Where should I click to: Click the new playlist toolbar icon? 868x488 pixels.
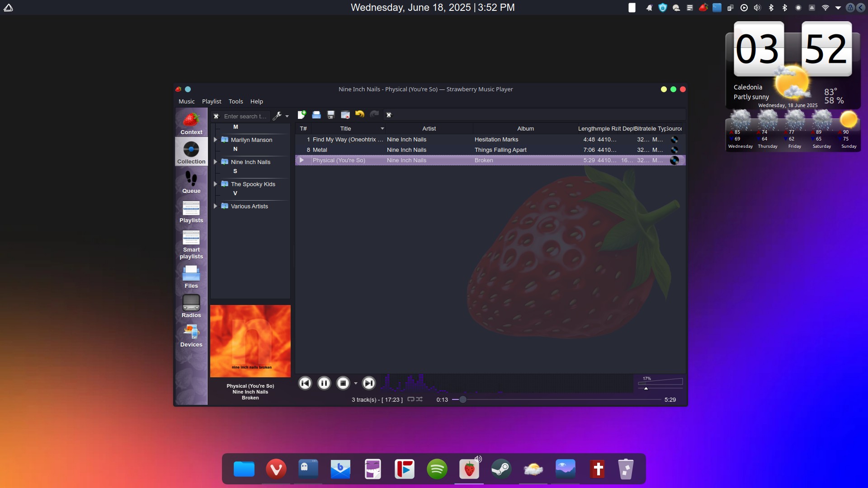tap(302, 115)
